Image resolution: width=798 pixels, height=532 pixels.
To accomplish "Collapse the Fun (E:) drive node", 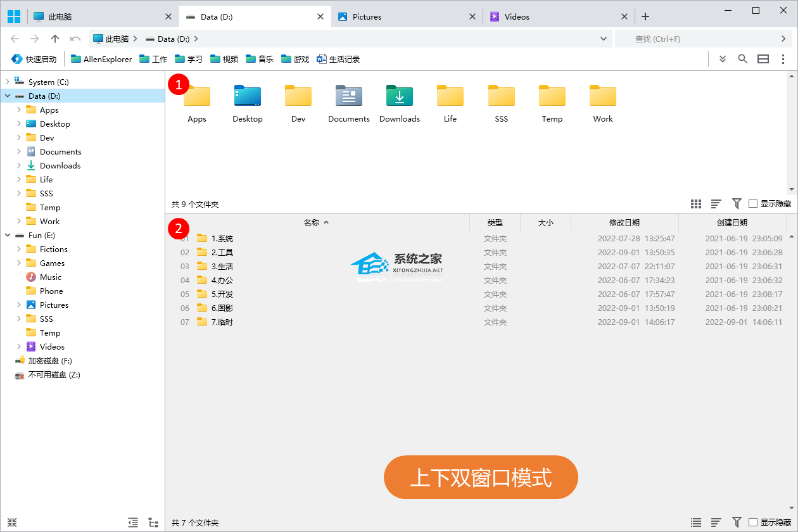I will [8, 235].
